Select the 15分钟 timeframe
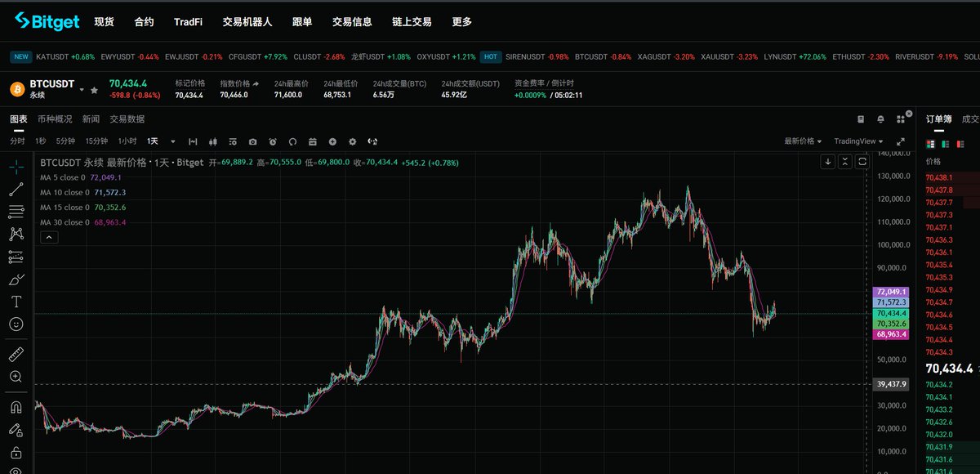Viewport: 980px width, 474px height. [x=96, y=141]
